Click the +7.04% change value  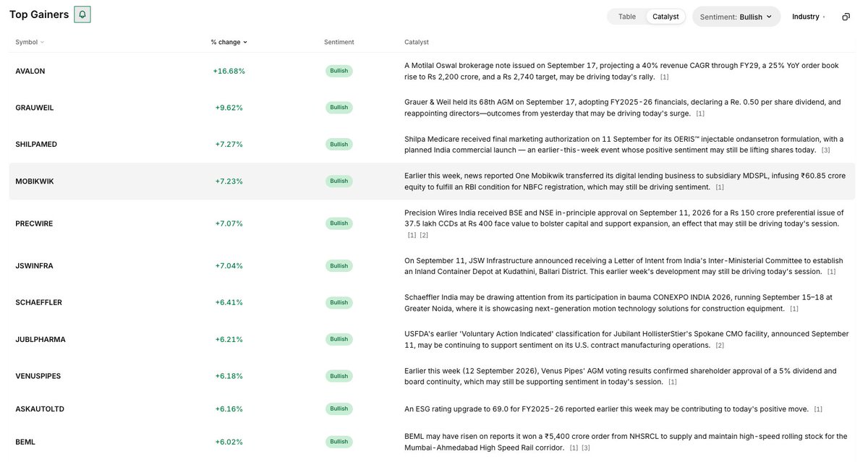point(229,265)
